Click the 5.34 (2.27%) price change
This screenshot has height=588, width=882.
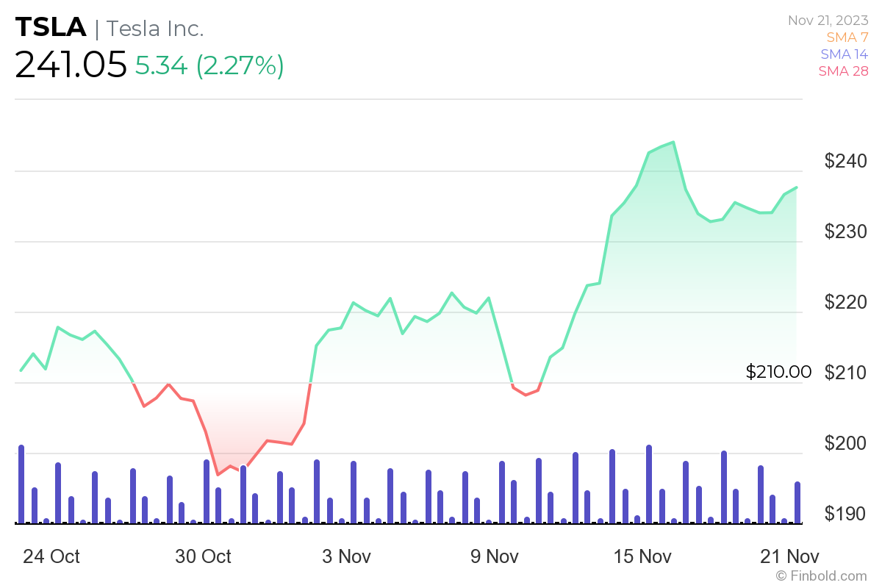click(x=209, y=65)
